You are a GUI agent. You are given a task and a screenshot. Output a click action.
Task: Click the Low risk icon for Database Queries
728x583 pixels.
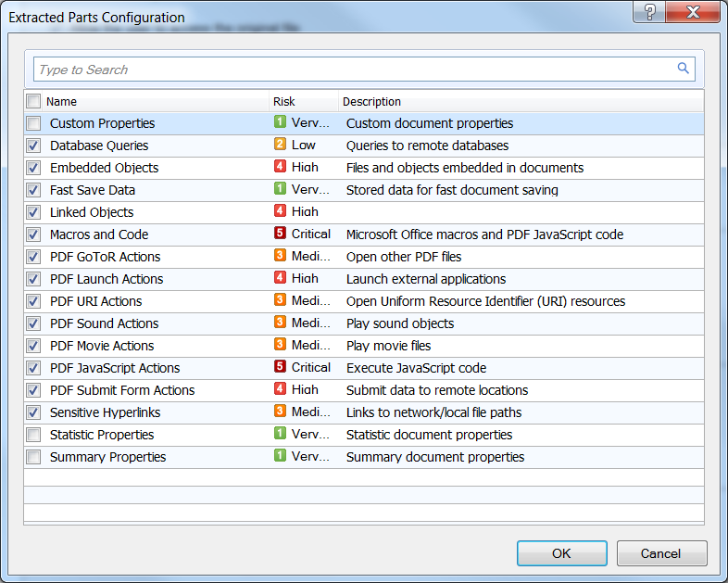tap(280, 146)
